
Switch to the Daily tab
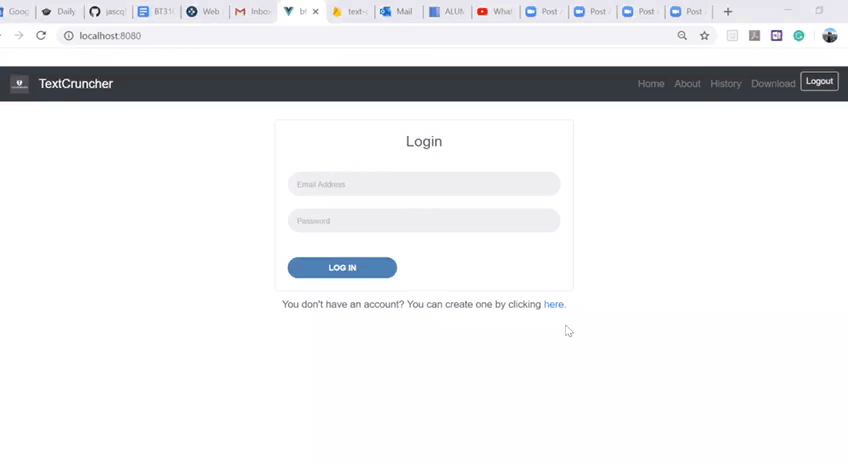59,11
